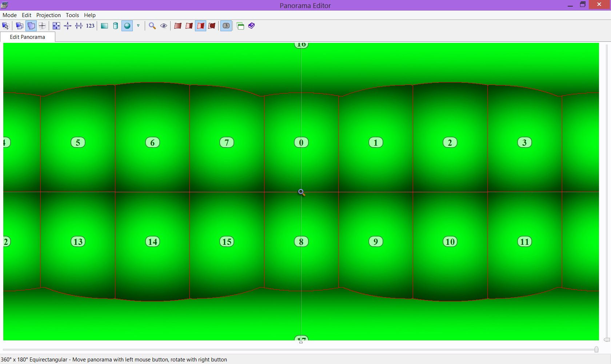
Task: Toggle the eye preview button
Action: pyautogui.click(x=164, y=26)
